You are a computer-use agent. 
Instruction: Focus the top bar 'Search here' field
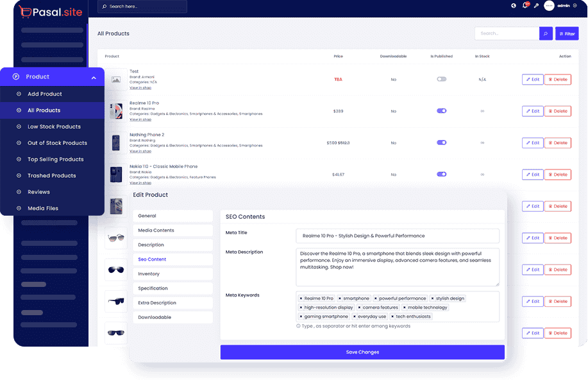[142, 6]
